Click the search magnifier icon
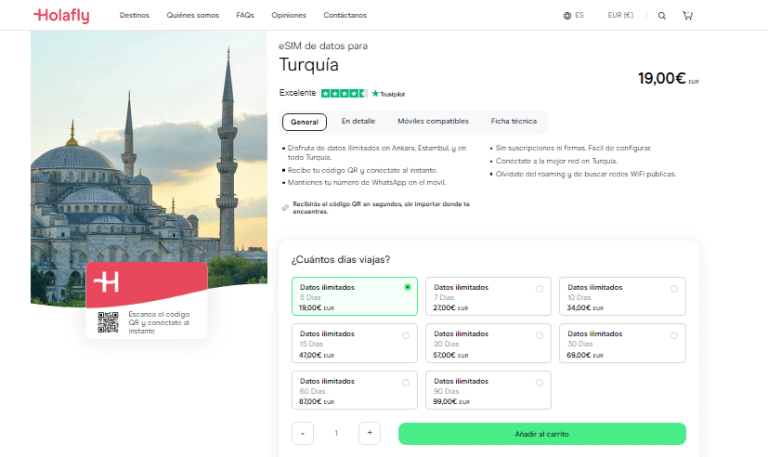The width and height of the screenshot is (768, 457). [x=662, y=16]
